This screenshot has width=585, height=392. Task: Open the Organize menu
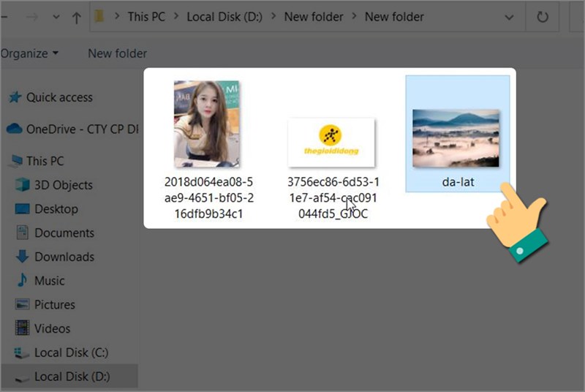click(x=30, y=53)
